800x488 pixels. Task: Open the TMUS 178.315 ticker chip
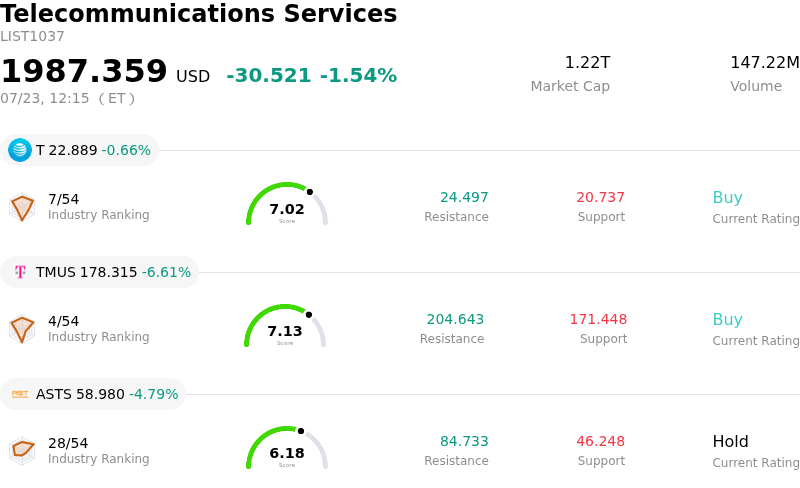(x=99, y=272)
